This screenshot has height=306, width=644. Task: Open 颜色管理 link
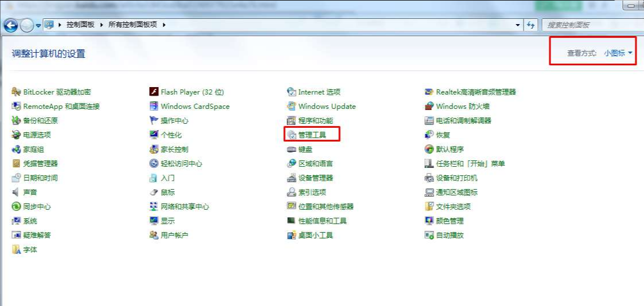[x=450, y=221]
